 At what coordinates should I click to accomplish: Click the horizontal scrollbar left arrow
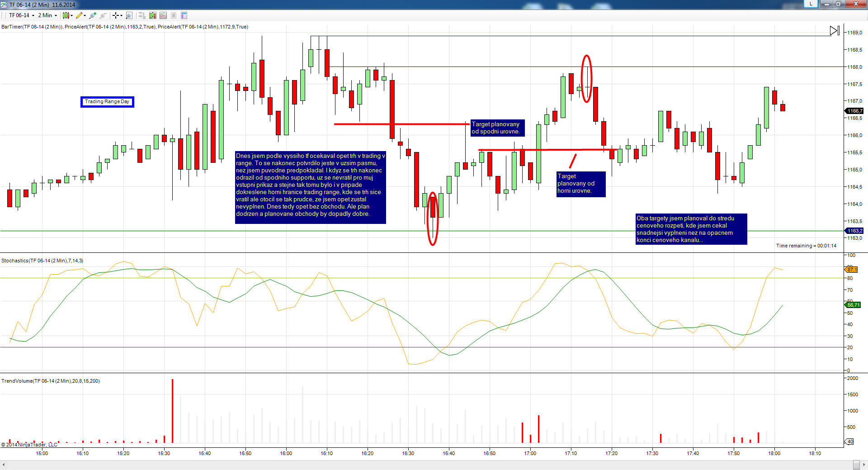coord(4,465)
